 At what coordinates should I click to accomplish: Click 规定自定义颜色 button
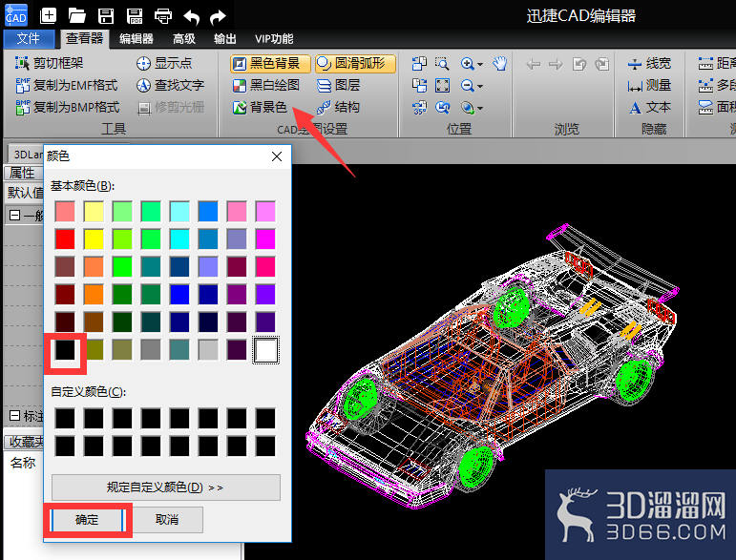tap(166, 487)
